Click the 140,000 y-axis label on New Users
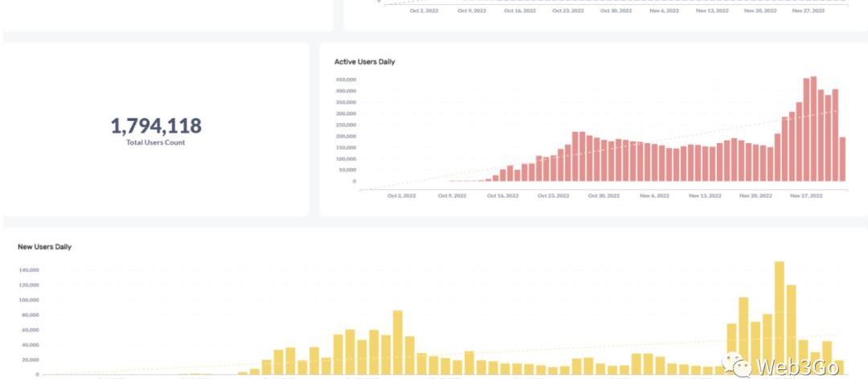 click(29, 270)
